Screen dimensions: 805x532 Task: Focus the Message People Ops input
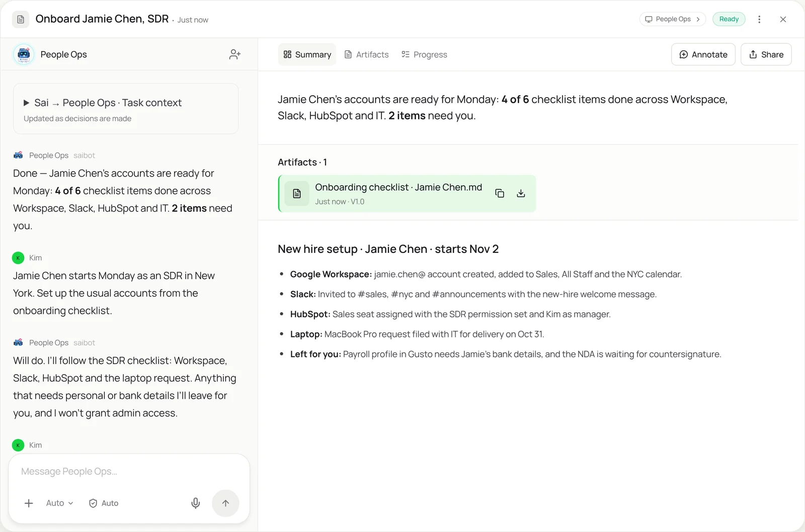point(129,472)
